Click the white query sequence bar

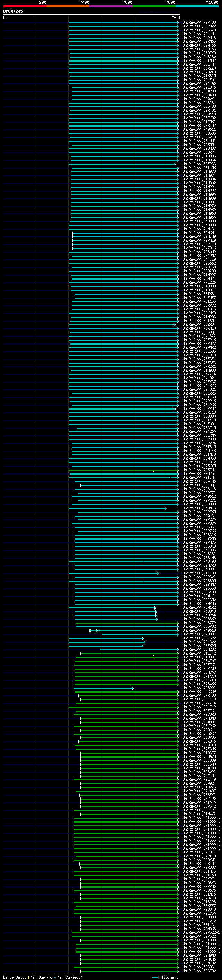tap(92, 14)
